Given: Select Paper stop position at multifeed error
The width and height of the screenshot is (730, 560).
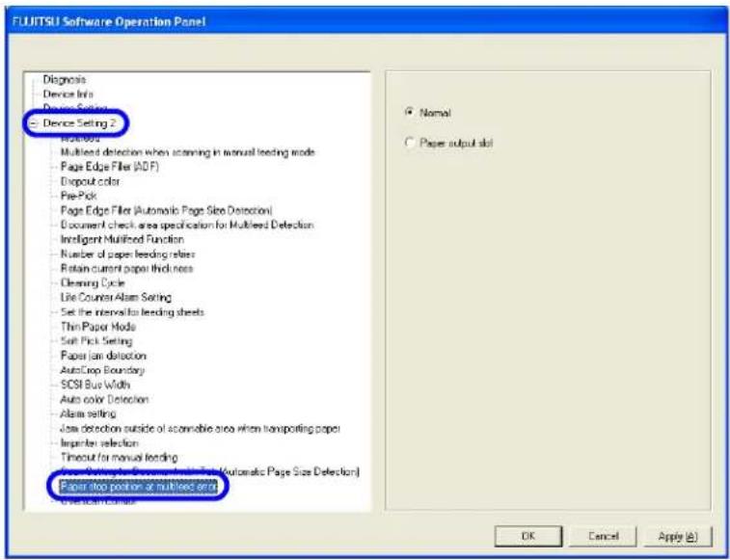Looking at the screenshot, I should pos(139,487).
